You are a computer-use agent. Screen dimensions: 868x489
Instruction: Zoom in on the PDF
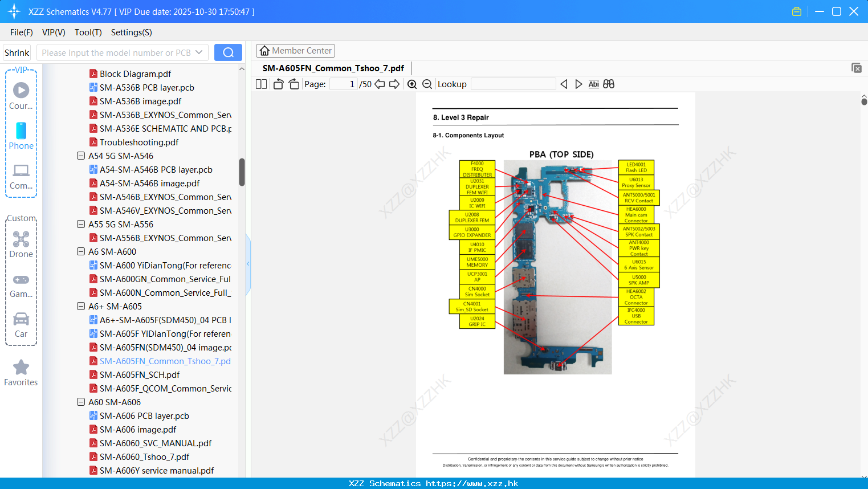point(412,84)
